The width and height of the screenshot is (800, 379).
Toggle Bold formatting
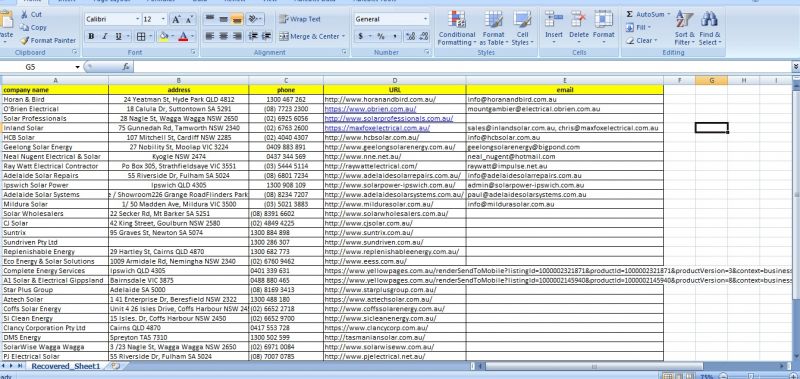[x=91, y=36]
